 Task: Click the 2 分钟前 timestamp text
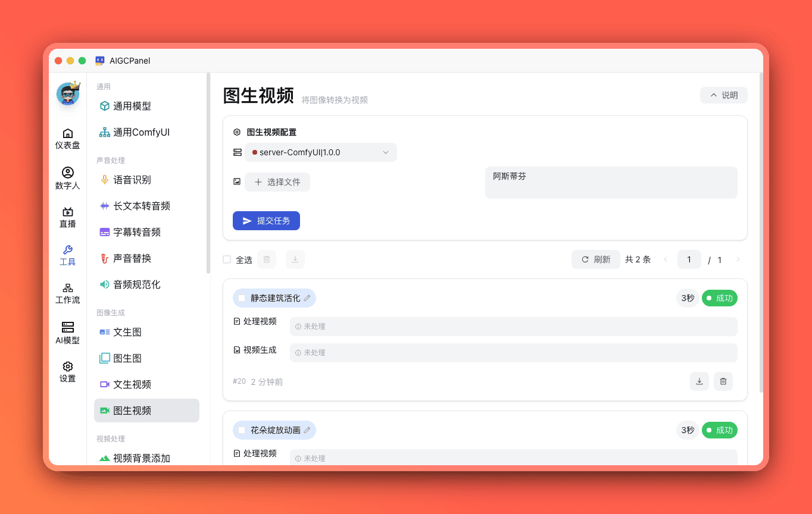coord(267,382)
